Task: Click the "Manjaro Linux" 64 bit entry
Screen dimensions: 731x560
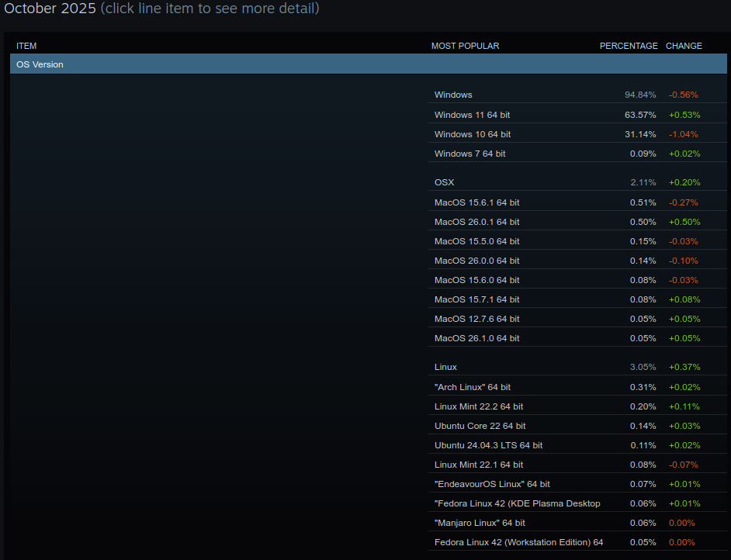Action: pyautogui.click(x=577, y=524)
